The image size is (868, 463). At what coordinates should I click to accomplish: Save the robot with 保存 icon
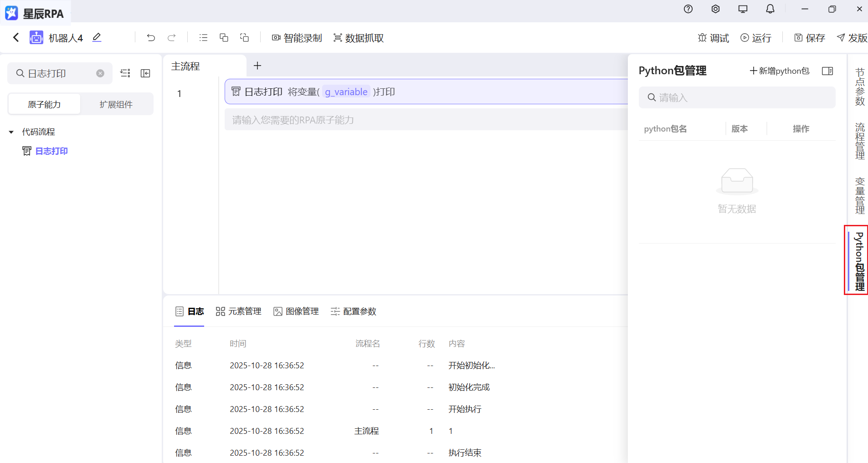(x=810, y=38)
